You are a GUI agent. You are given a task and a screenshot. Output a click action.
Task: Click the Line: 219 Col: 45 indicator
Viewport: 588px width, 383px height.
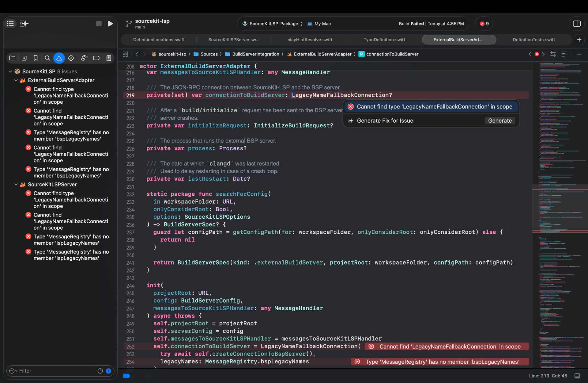[x=548, y=376]
